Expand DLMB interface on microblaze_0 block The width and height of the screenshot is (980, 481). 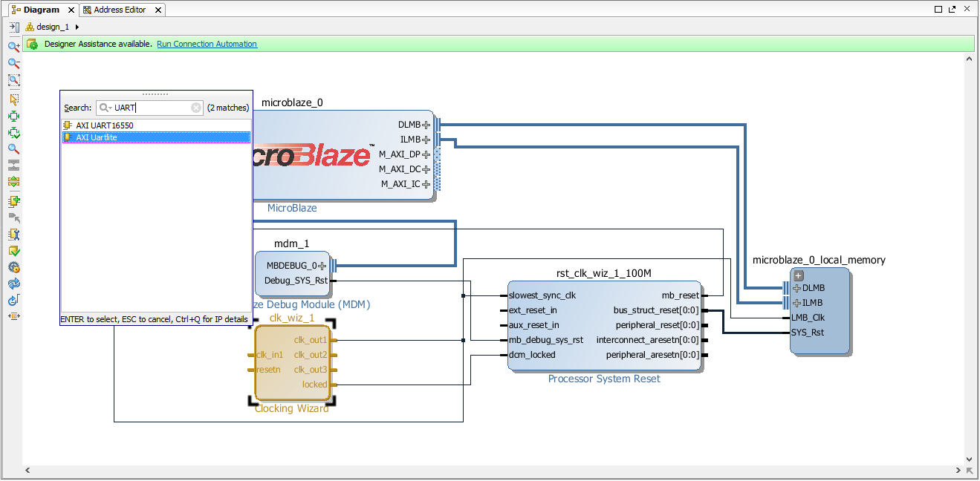[426, 125]
